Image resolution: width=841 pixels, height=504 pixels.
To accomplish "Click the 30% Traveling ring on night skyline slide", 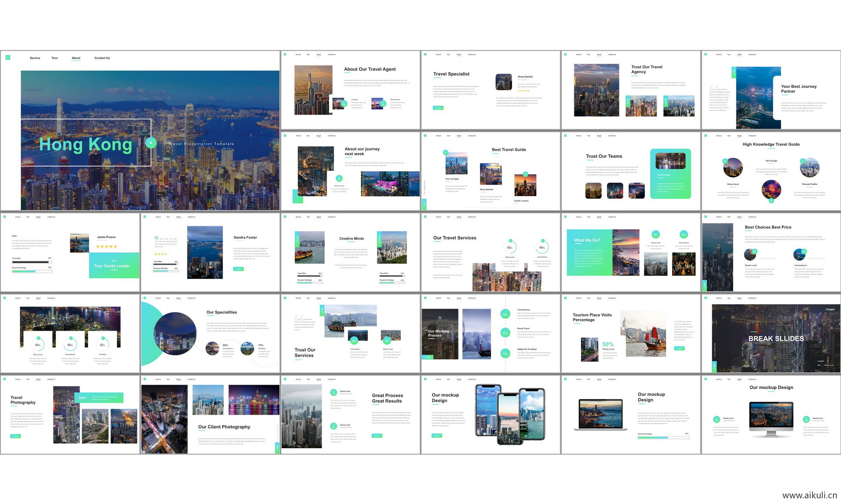I will [103, 345].
